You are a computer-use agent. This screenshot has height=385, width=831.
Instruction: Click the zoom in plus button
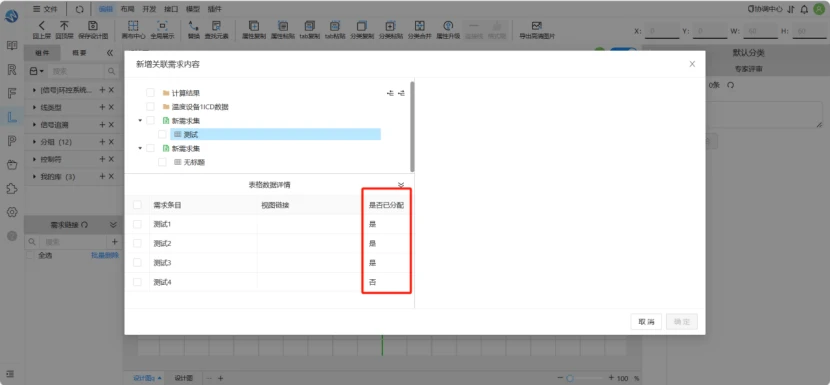[611, 378]
